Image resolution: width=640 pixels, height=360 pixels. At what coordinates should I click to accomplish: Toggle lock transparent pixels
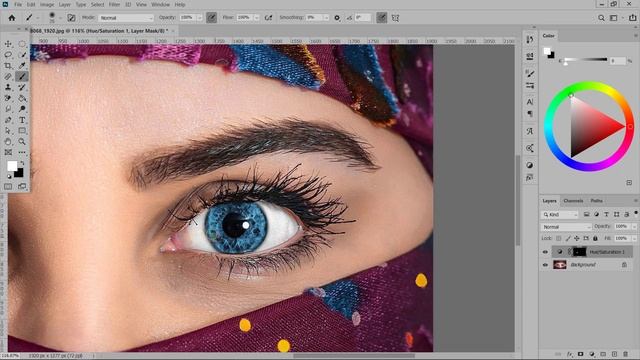pyautogui.click(x=558, y=238)
